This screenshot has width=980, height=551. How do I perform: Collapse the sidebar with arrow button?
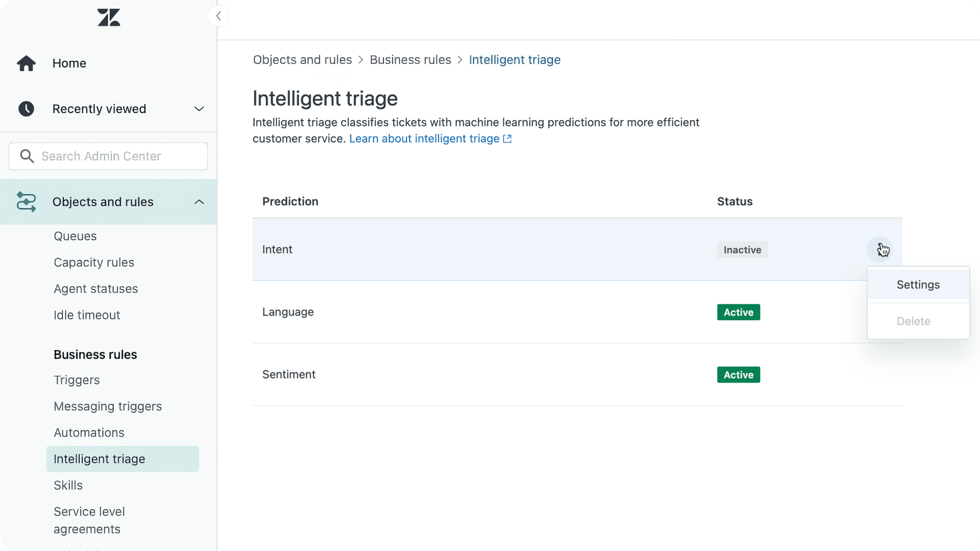coord(218,16)
